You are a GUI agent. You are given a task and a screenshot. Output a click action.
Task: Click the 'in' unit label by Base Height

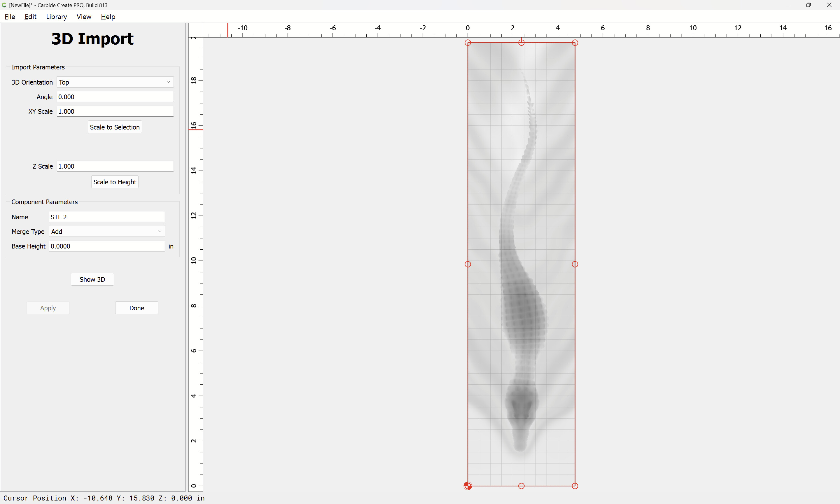click(x=171, y=246)
